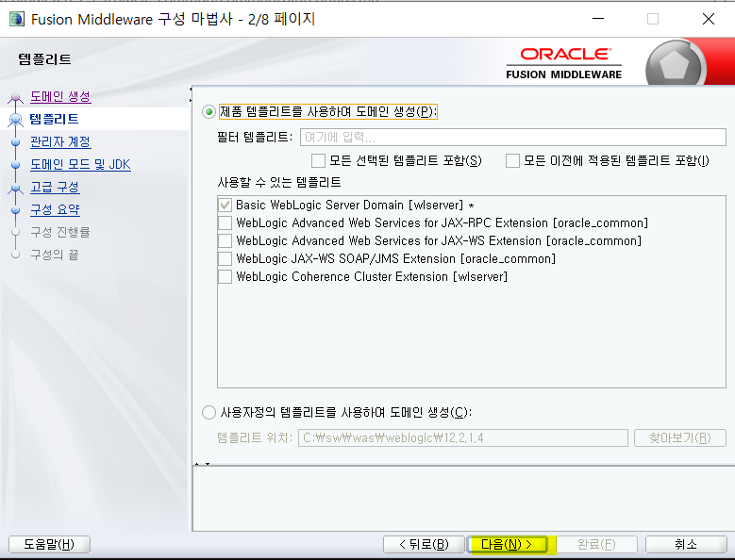Enable WebLogic Advanced Web Services JAX-RPC Extension checkbox
The height and width of the screenshot is (560, 735).
(x=225, y=222)
